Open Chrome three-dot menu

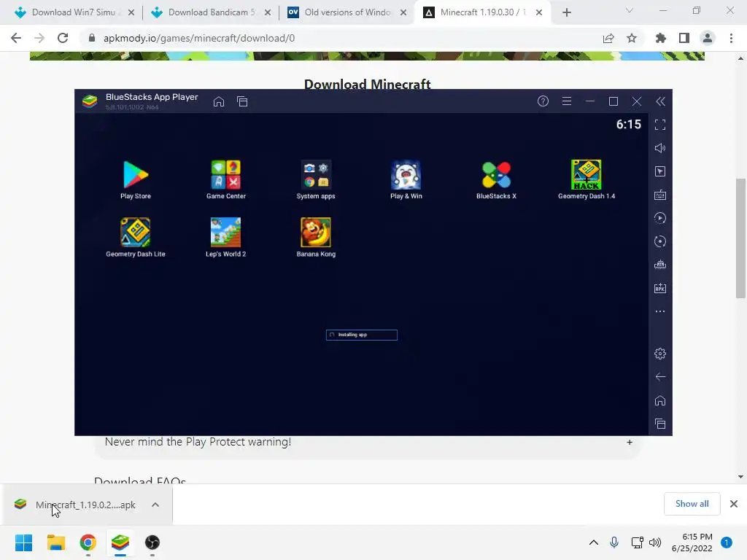[731, 38]
